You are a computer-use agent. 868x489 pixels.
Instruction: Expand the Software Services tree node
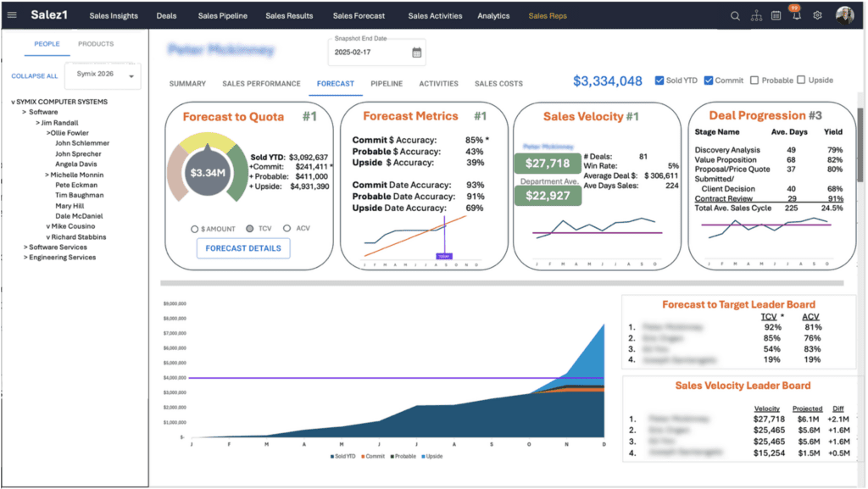point(25,247)
